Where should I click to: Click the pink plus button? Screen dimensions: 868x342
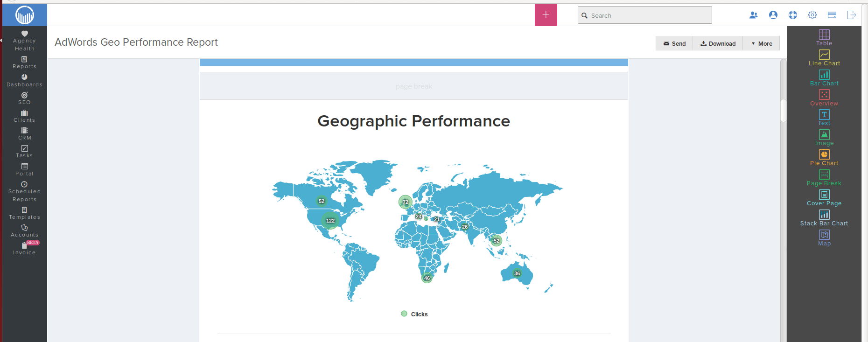point(546,14)
